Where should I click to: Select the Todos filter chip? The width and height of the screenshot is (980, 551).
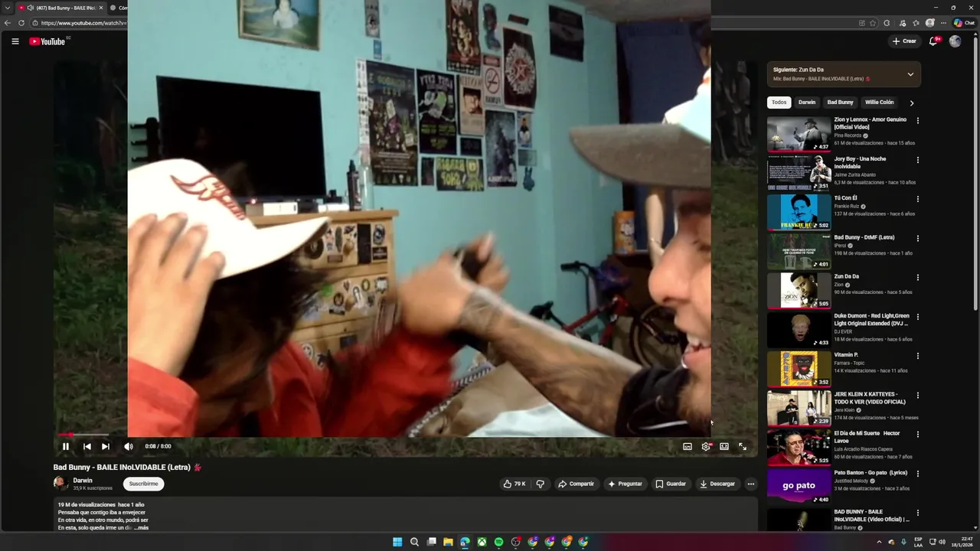click(779, 103)
